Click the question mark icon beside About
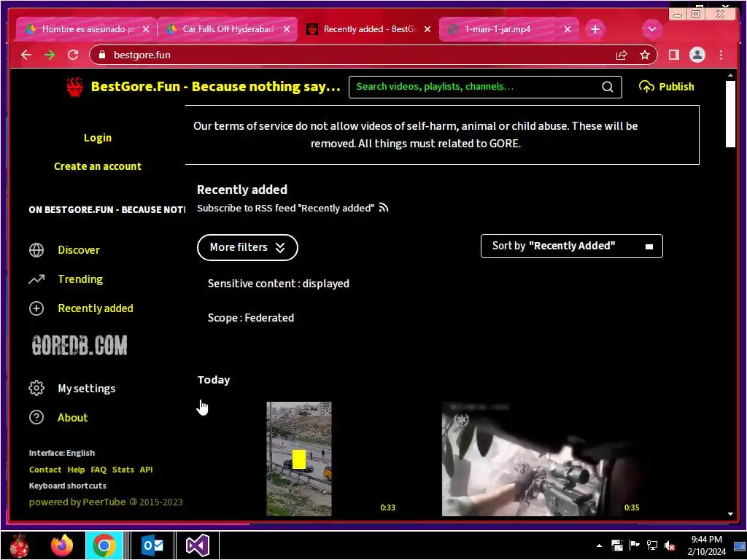747x560 pixels. click(x=36, y=418)
